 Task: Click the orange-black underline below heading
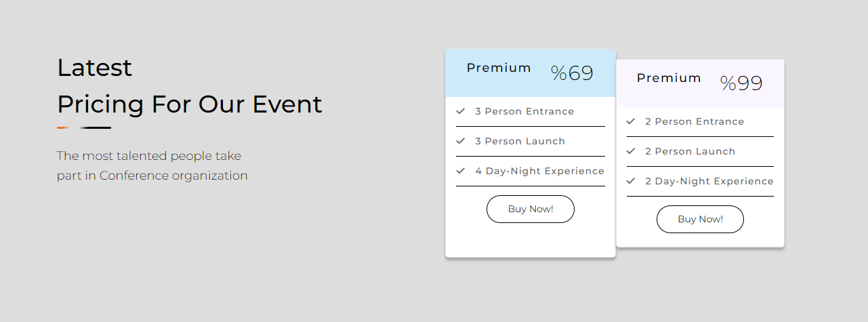tap(84, 127)
